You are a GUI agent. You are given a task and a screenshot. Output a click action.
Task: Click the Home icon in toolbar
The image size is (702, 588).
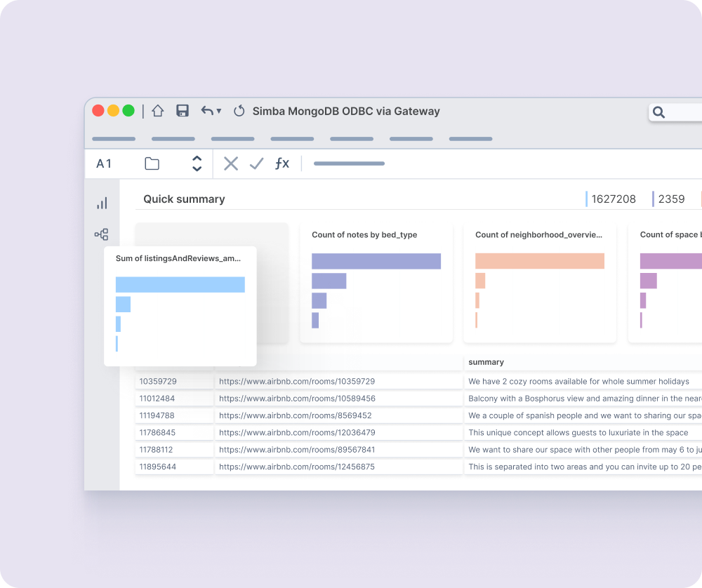[158, 111]
